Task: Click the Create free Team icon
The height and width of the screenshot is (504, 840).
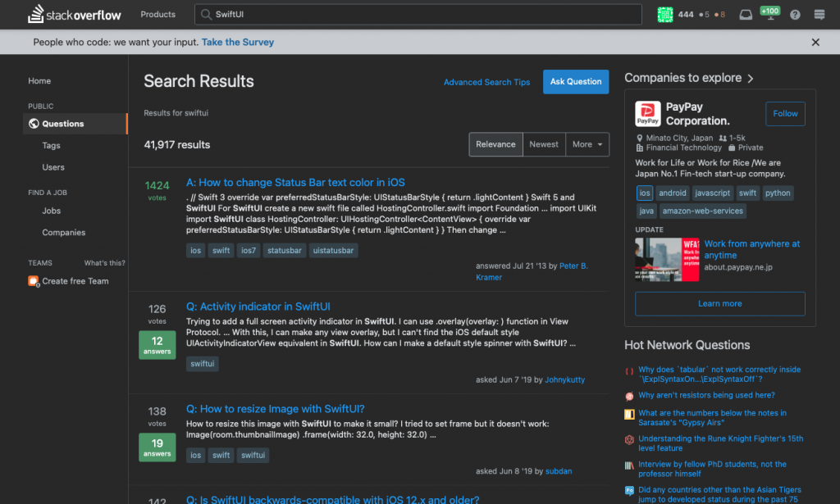Action: [x=33, y=281]
